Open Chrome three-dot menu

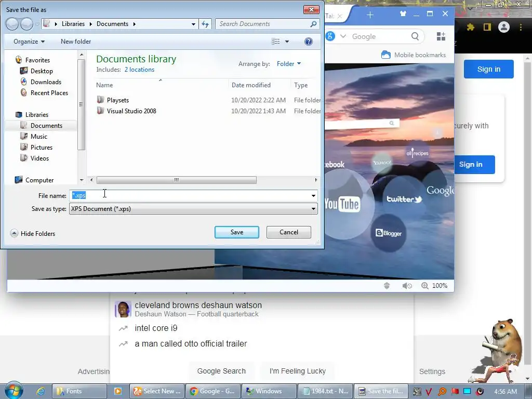[521, 27]
